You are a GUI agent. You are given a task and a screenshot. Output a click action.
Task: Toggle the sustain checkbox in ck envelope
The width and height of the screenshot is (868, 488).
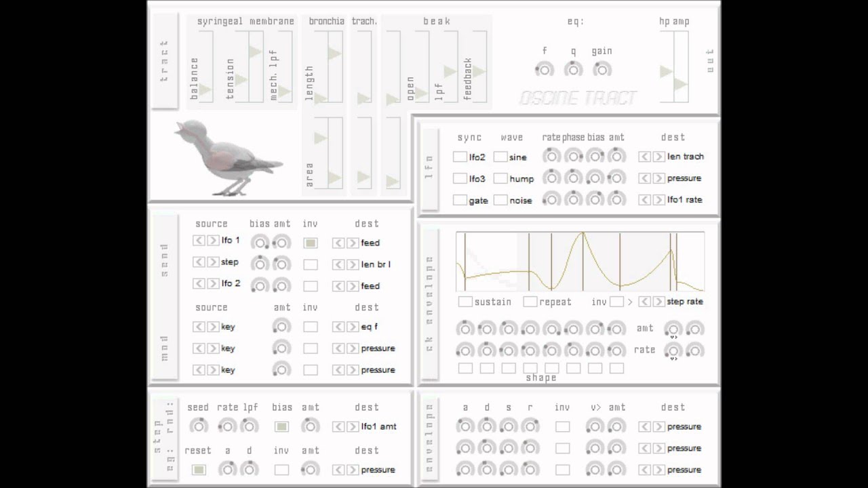pyautogui.click(x=465, y=302)
